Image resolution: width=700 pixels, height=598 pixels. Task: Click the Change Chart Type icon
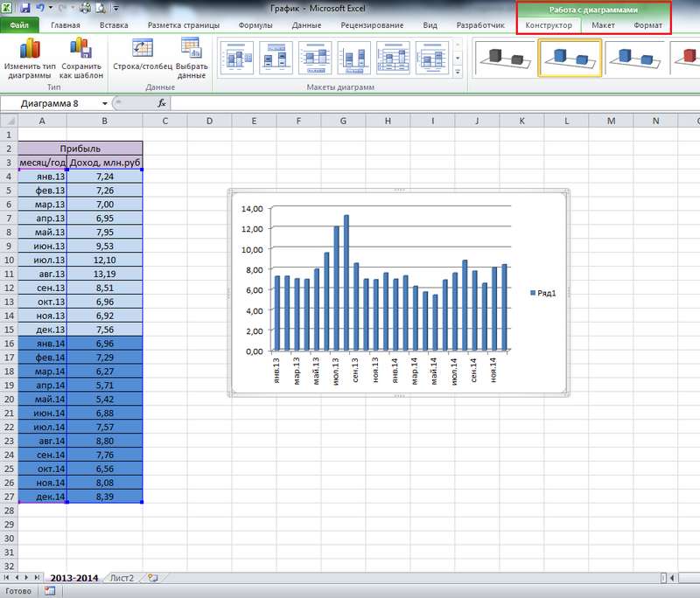point(30,48)
